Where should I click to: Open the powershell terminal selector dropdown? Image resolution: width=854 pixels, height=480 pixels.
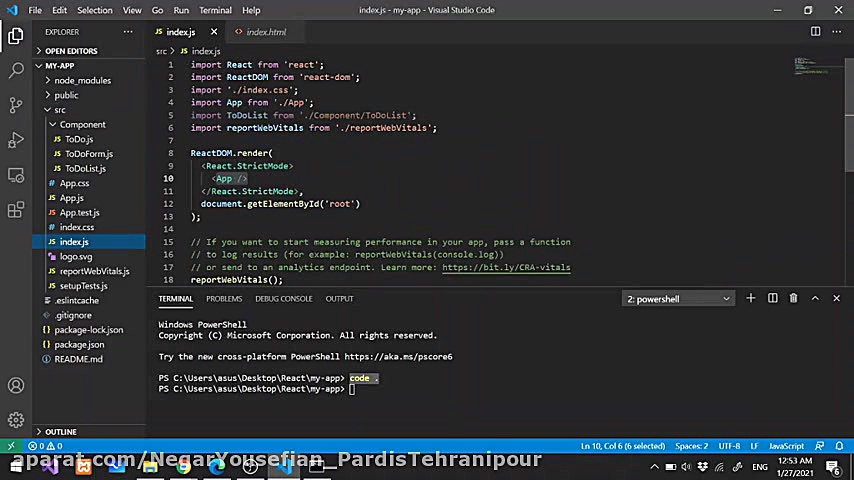pos(679,299)
